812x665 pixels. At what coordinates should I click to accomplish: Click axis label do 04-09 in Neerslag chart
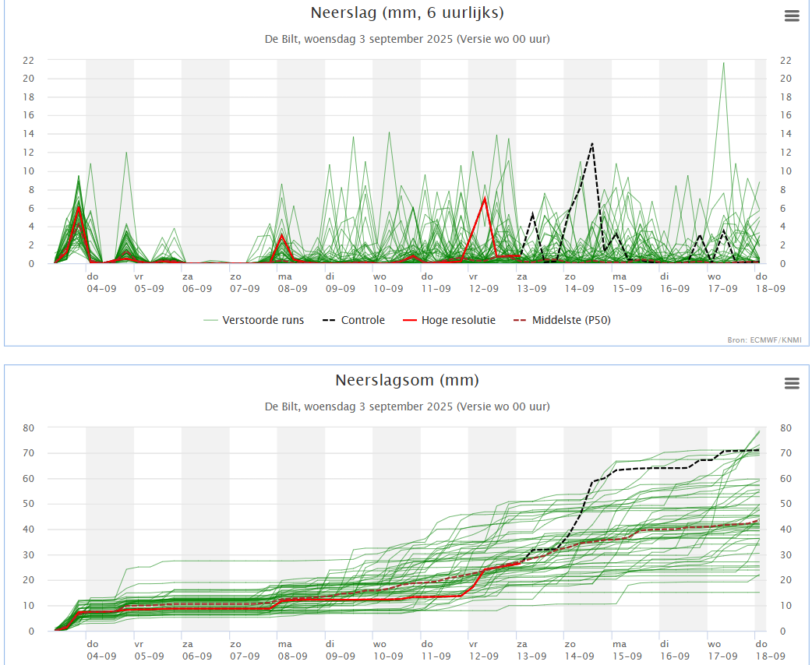(101, 283)
